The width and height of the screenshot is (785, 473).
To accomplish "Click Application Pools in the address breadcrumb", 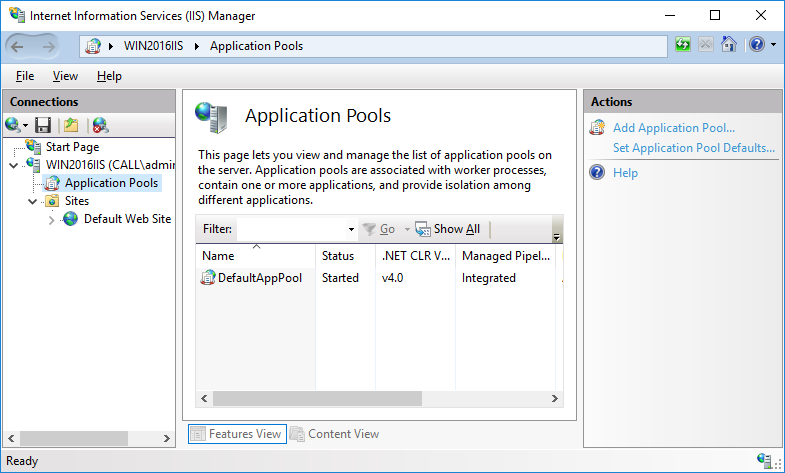I will [256, 46].
